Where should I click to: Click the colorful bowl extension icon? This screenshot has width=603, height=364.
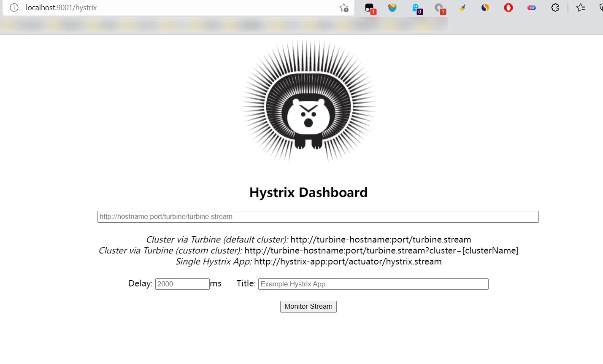point(392,8)
